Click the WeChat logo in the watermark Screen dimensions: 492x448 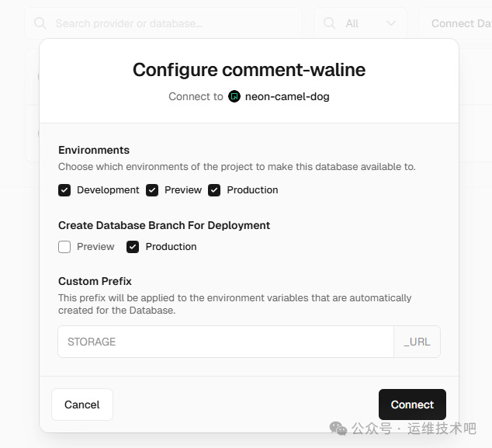[x=338, y=428]
